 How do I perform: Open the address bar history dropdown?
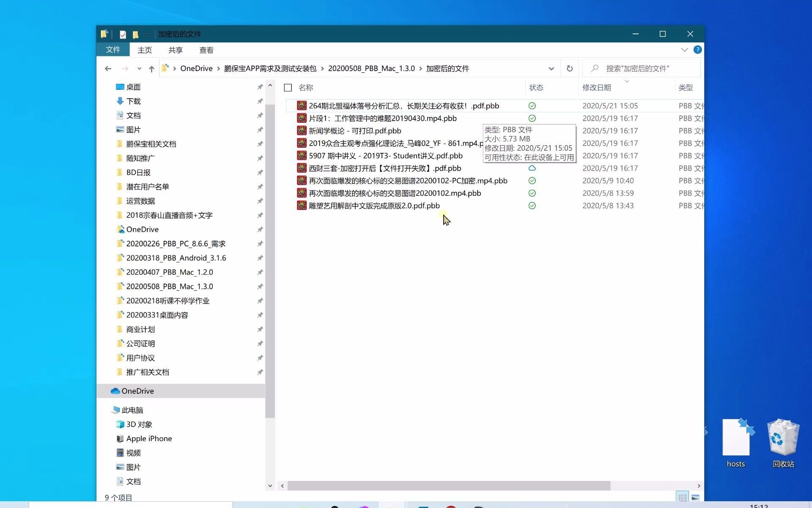point(551,69)
